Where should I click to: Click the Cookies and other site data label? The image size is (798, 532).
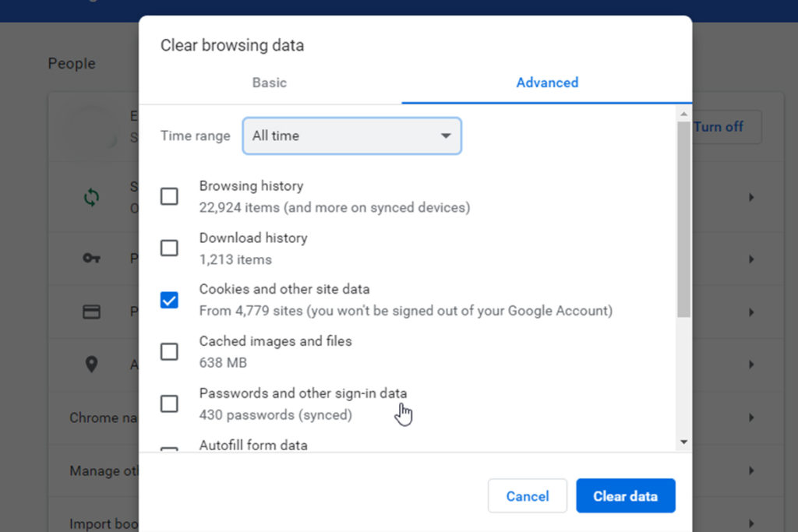284,289
